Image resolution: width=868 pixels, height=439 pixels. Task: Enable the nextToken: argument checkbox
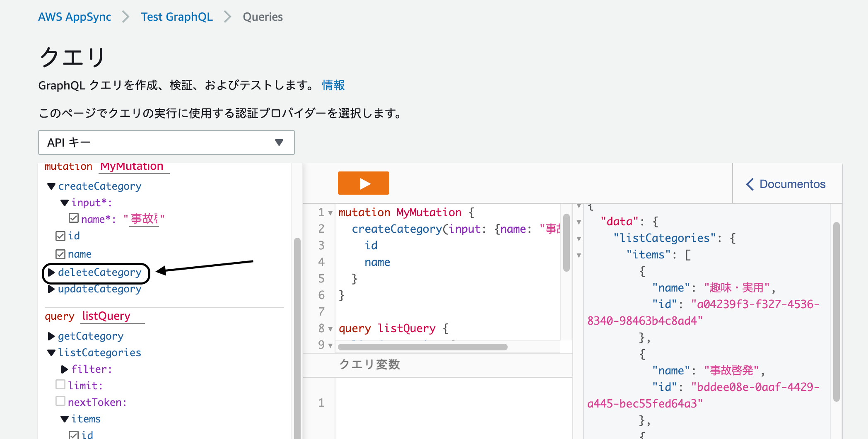click(x=60, y=401)
